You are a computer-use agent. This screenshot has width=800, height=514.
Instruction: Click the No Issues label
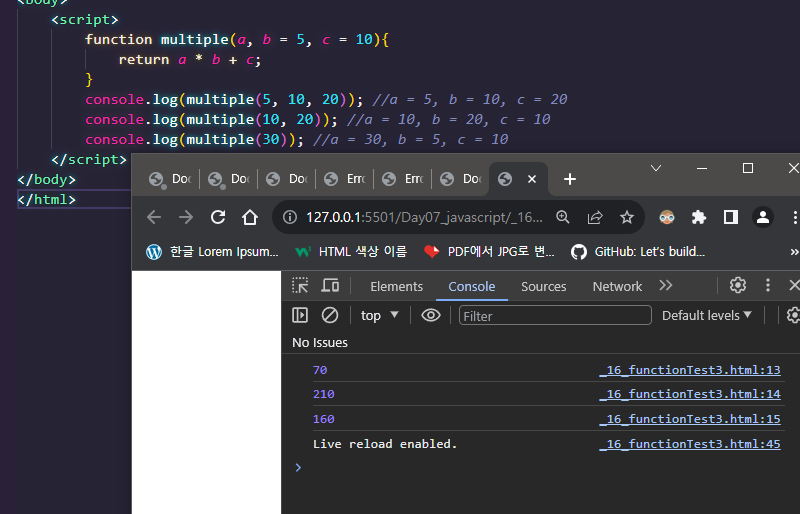point(319,342)
